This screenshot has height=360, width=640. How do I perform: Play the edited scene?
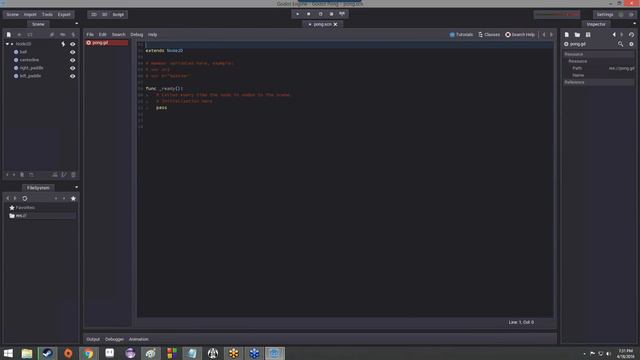point(320,14)
